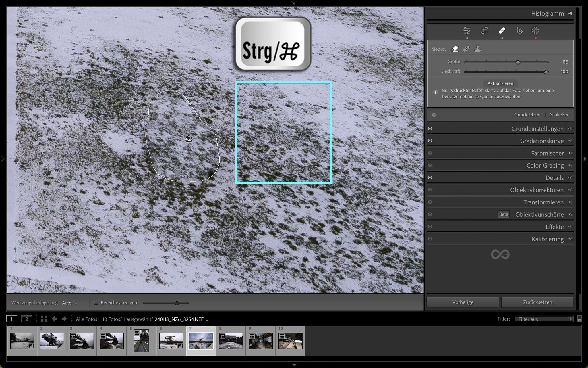Select the Red eye correction tool

pos(519,31)
